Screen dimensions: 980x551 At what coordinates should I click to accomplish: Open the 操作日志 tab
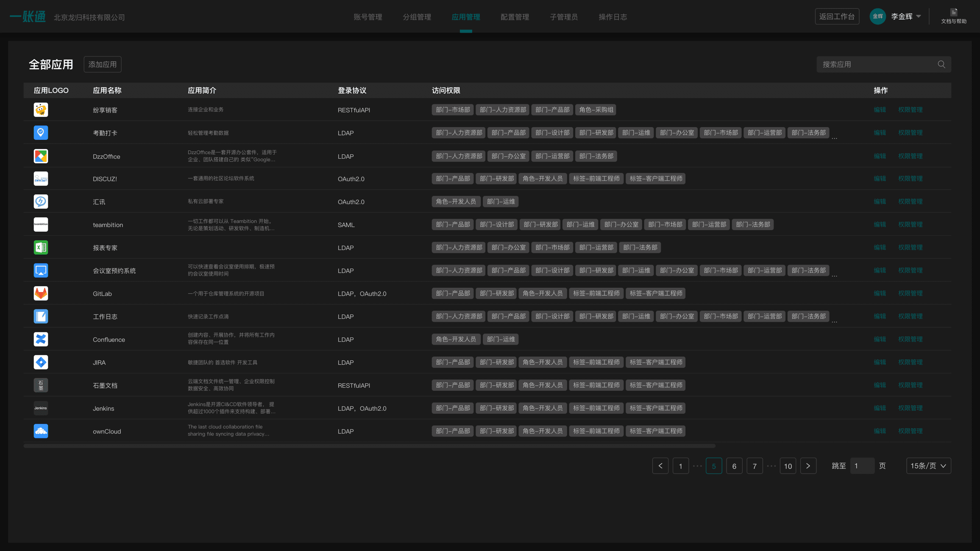tap(612, 17)
